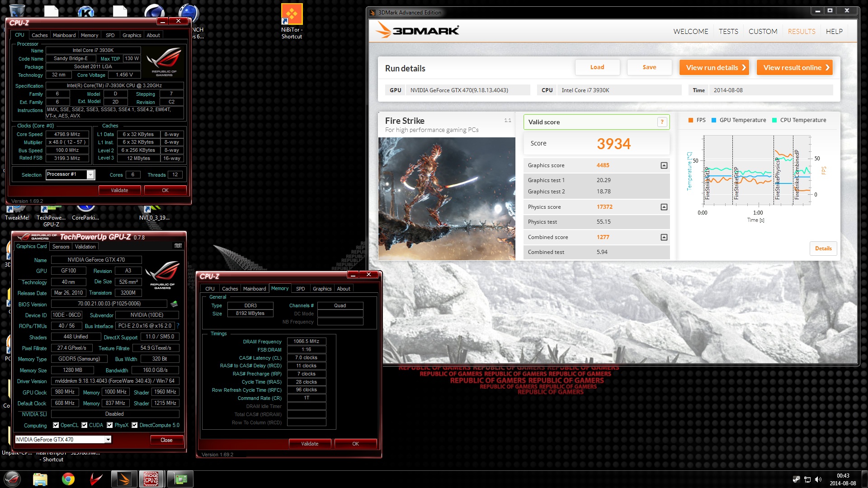Click View result online button
The image size is (868, 488).
(x=794, y=67)
